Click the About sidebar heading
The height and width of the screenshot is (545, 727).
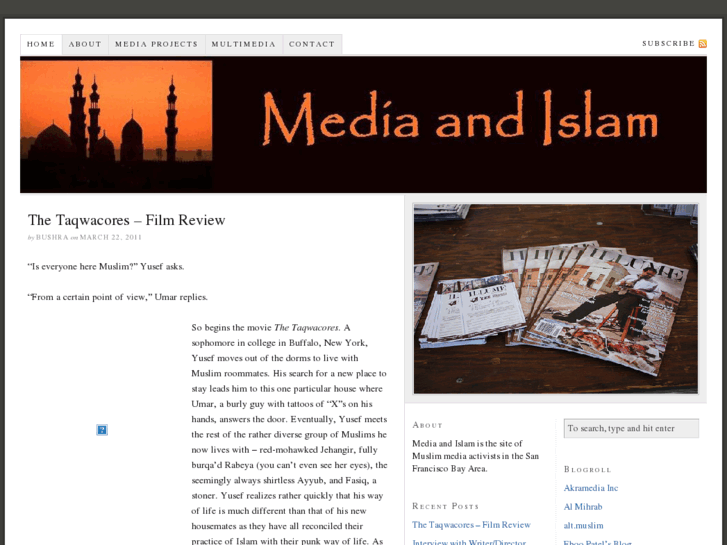427,425
